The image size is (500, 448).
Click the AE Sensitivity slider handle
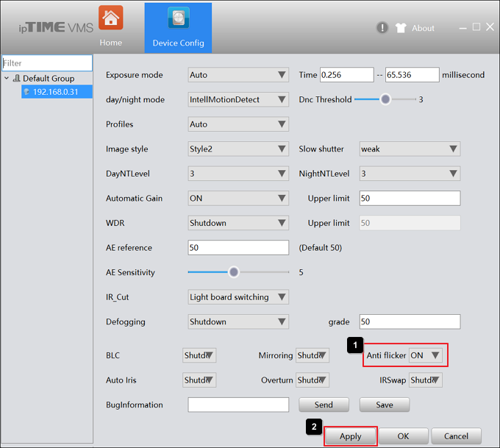[x=234, y=272]
